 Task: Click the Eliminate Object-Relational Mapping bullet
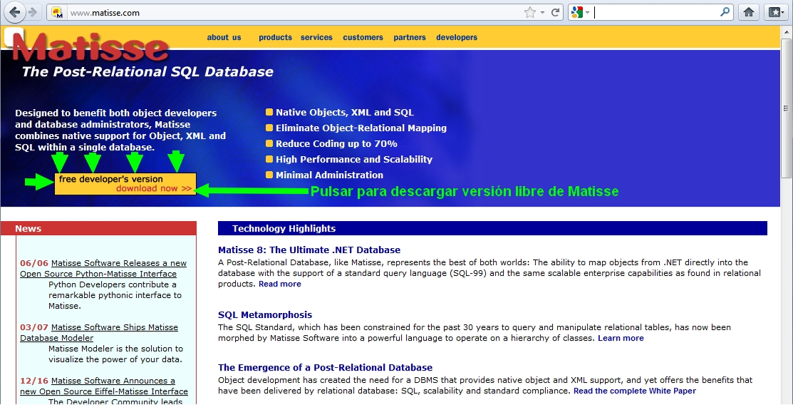(356, 128)
